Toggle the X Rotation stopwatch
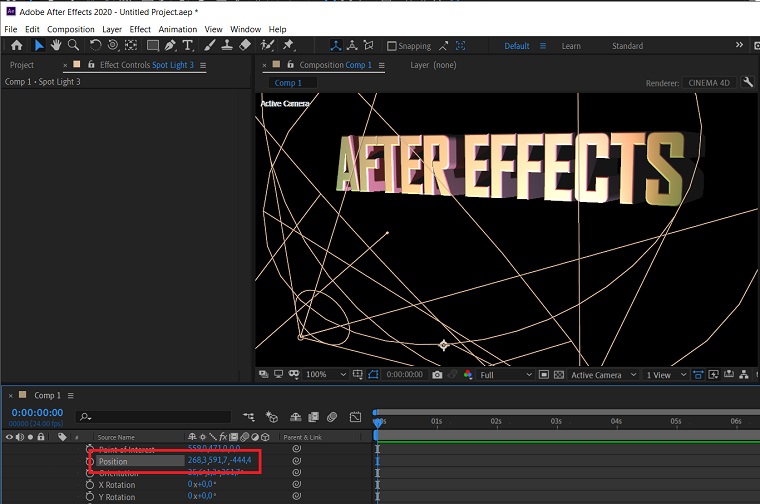 tap(89, 484)
